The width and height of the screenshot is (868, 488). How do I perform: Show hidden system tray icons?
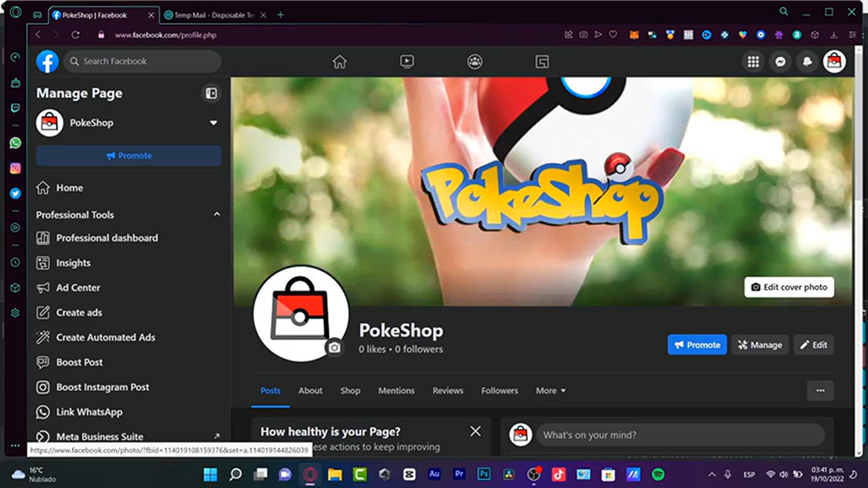coord(712,474)
